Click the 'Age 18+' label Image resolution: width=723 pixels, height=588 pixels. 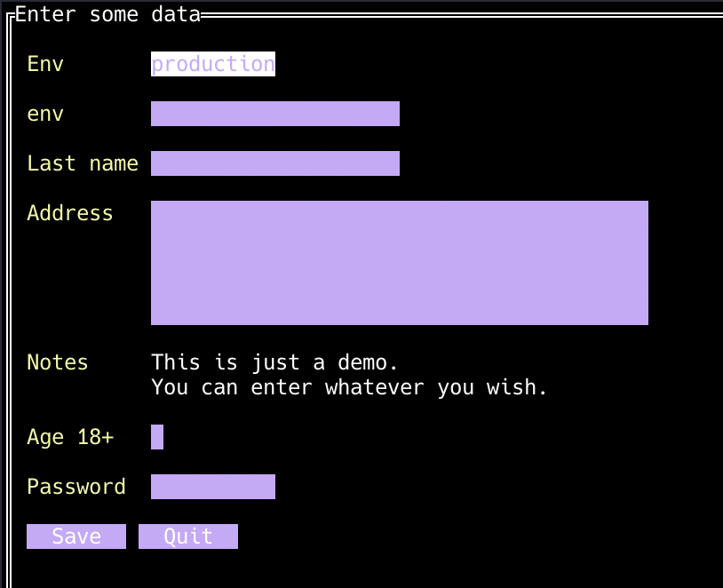(70, 437)
